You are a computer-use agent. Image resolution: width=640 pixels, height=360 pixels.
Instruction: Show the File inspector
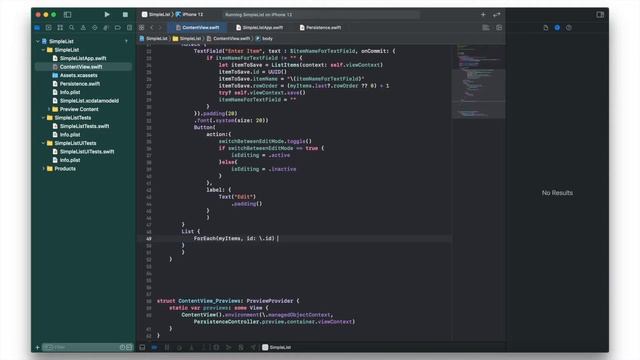[546, 28]
